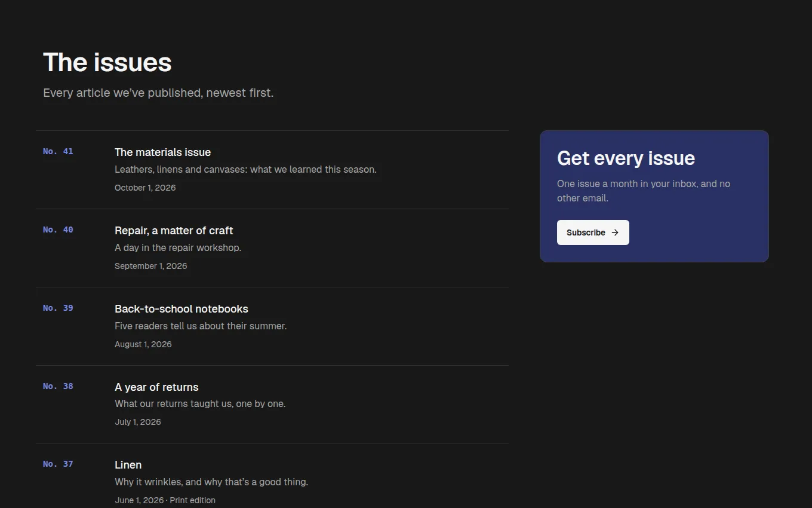
Task: Click the Subscribe button label
Action: coord(586,232)
